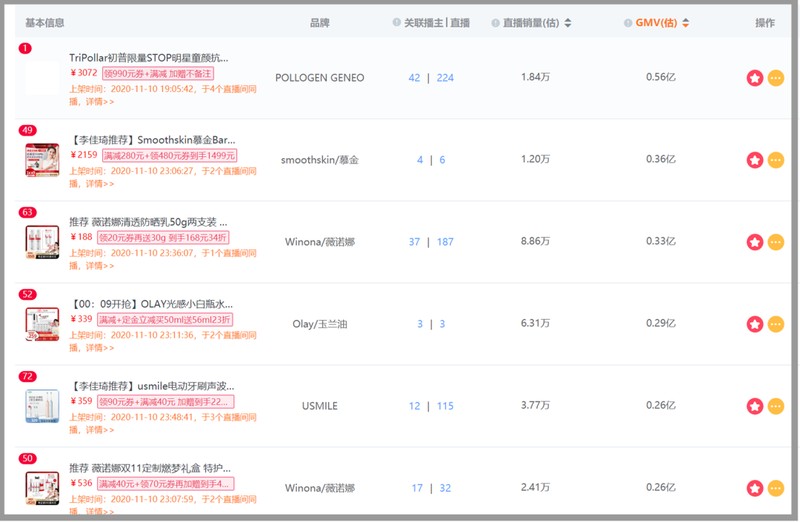Open more options for the usmile电动牙刷 row
The height and width of the screenshot is (522, 800).
(x=776, y=406)
